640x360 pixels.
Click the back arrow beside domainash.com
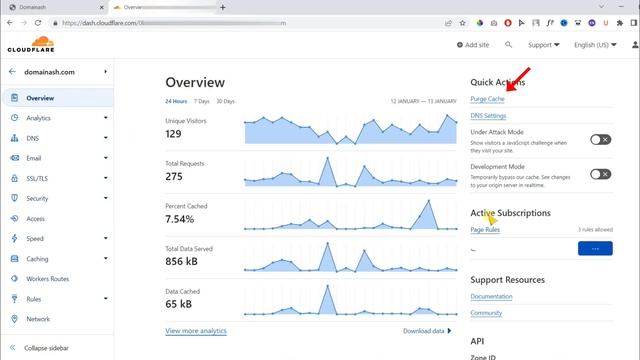coord(12,72)
